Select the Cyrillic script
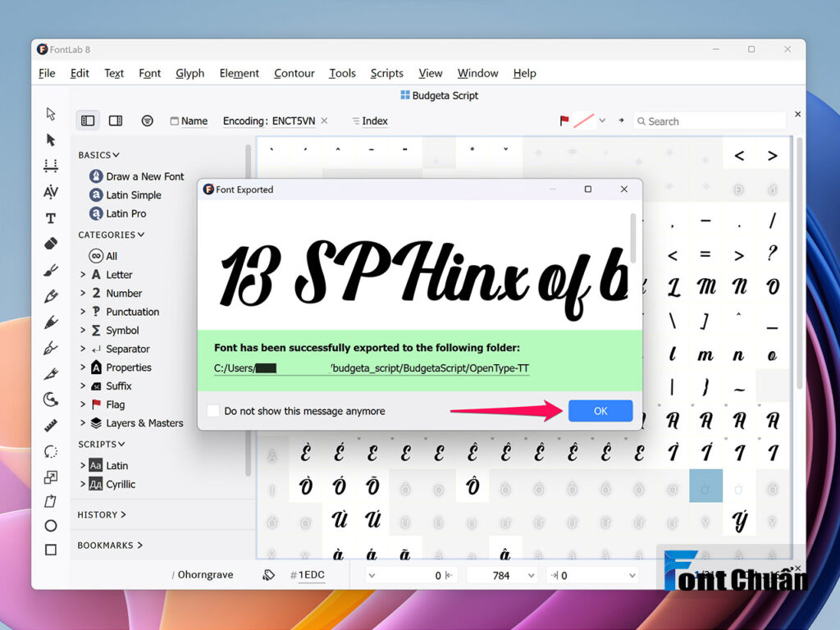The image size is (840, 630). point(112,484)
